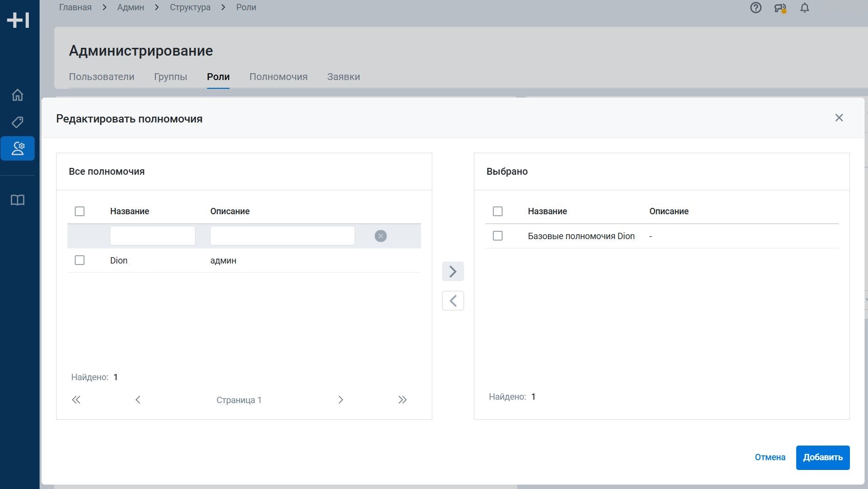The width and height of the screenshot is (868, 489).
Task: Go to the last page with double chevron
Action: click(x=402, y=400)
